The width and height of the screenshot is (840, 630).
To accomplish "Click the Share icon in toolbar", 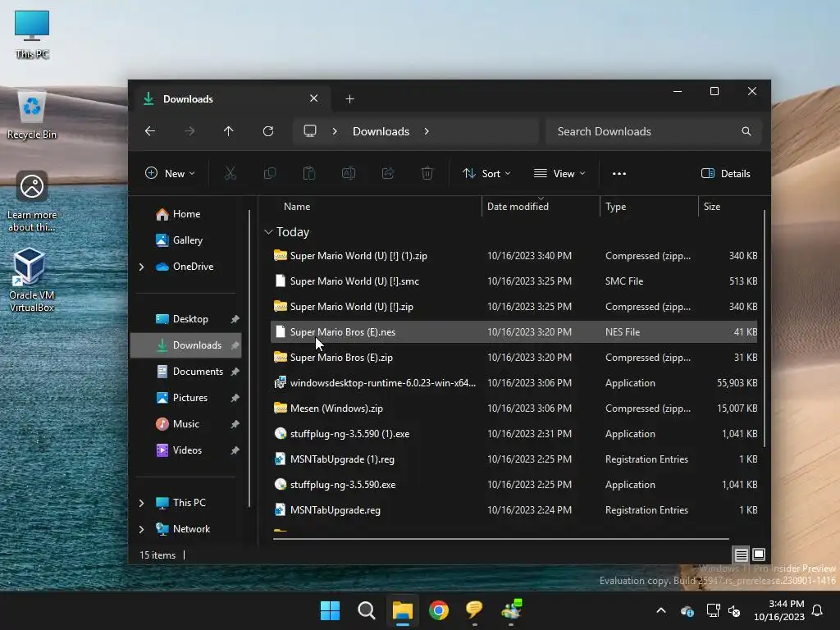I will (388, 174).
